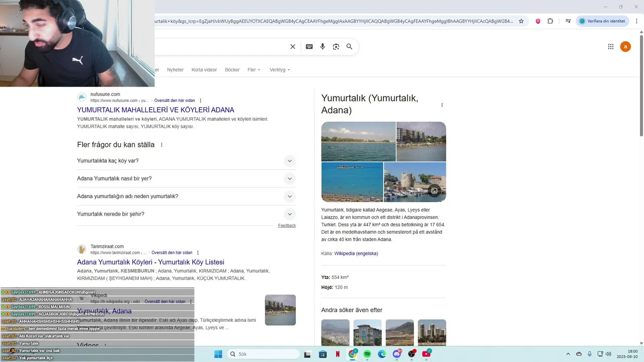Open the pink shield extension icon
Image resolution: width=644 pixels, height=362 pixels.
tap(538, 21)
